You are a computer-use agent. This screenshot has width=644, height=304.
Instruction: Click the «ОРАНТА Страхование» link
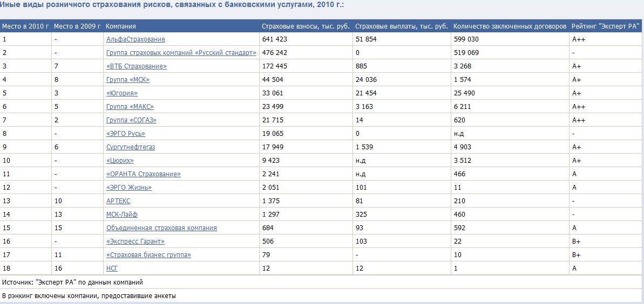coord(144,174)
